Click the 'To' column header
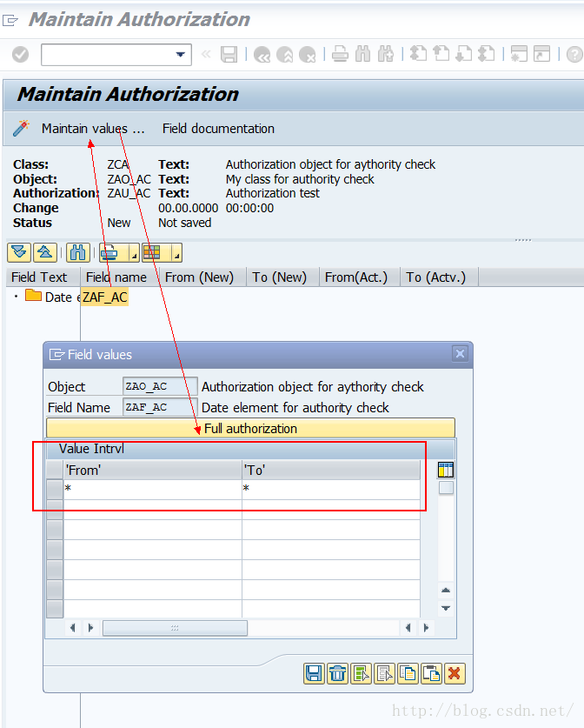Image resolution: width=584 pixels, height=728 pixels. (x=331, y=470)
